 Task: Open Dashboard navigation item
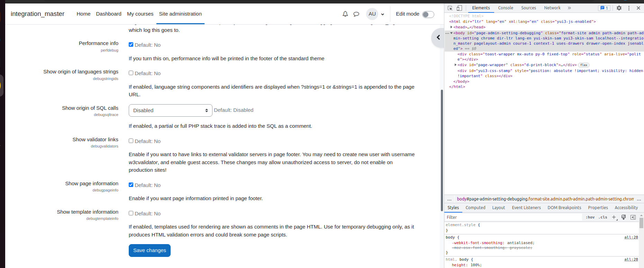point(109,14)
